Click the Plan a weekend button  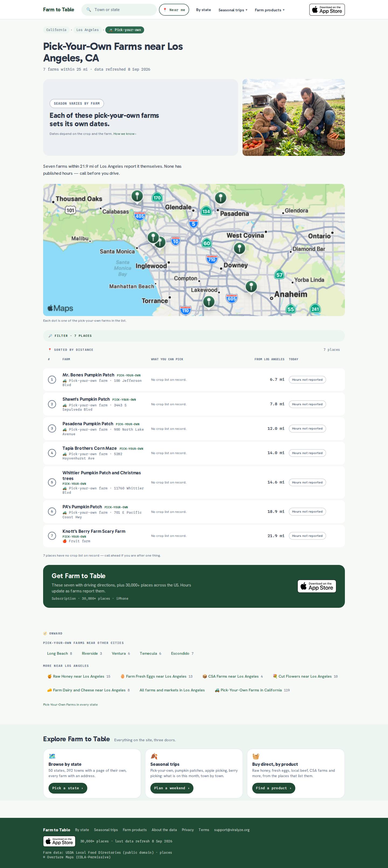(172, 788)
